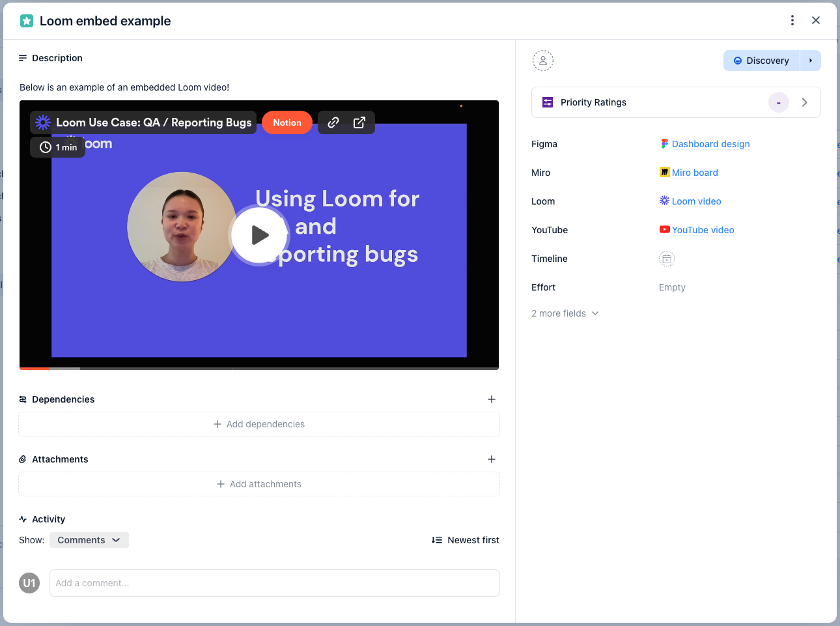The height and width of the screenshot is (626, 840).
Task: Click the Empty value for Effort
Action: point(672,287)
